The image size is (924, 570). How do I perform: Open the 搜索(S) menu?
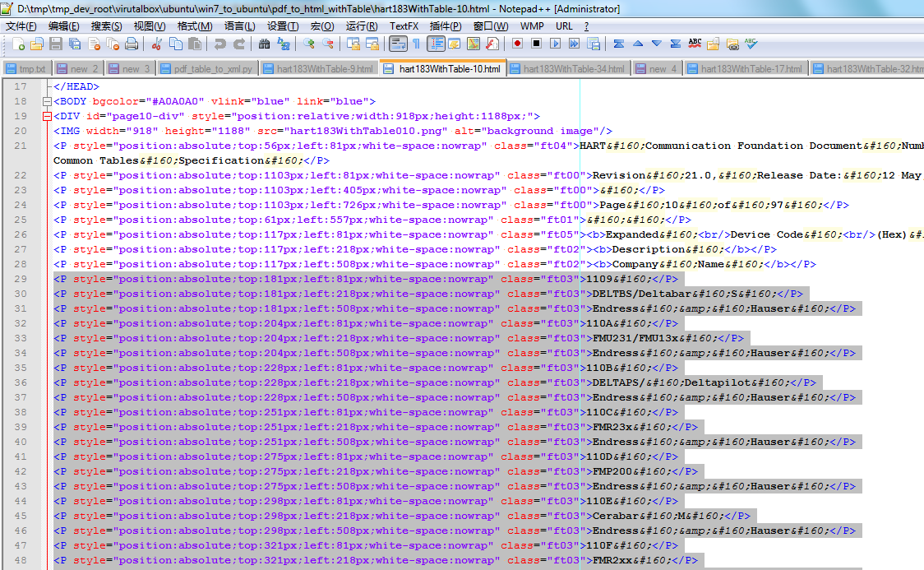click(x=107, y=26)
